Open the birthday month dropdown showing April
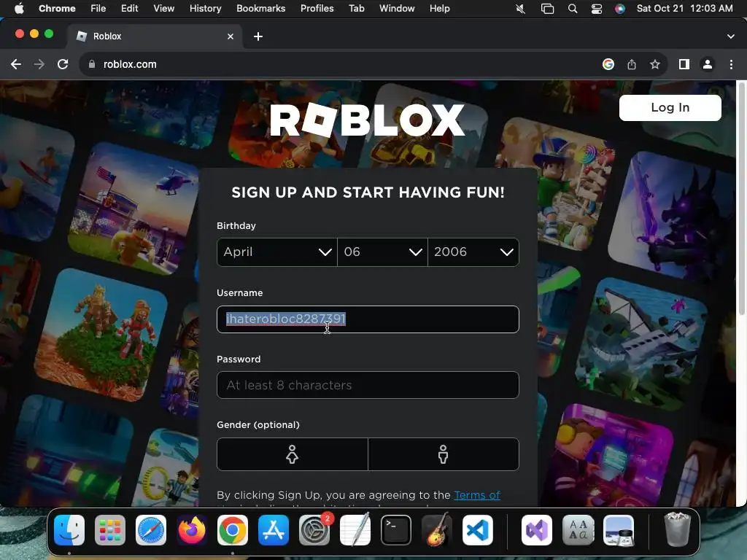This screenshot has width=747, height=560. [x=276, y=252]
